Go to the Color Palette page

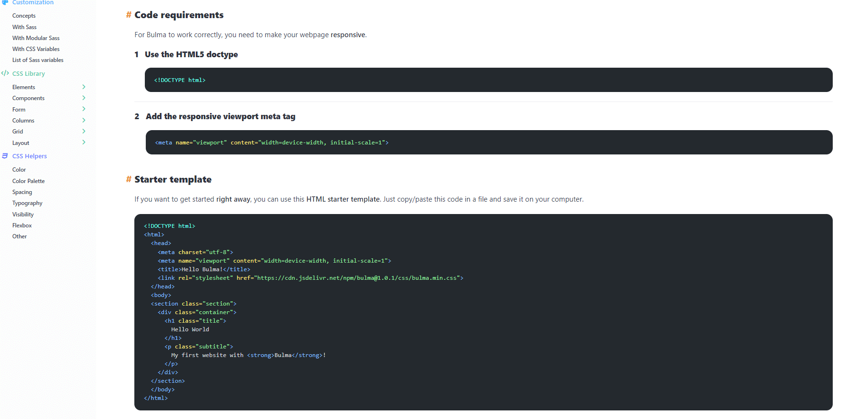[29, 181]
